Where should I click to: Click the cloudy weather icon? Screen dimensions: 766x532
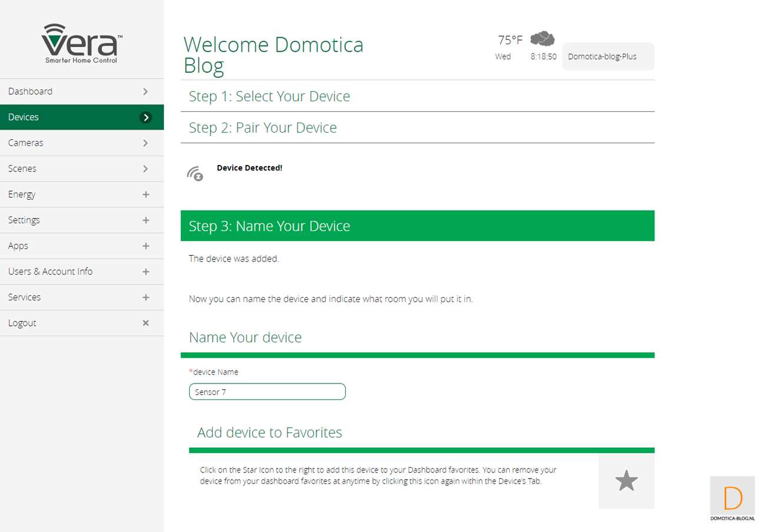[x=542, y=39]
